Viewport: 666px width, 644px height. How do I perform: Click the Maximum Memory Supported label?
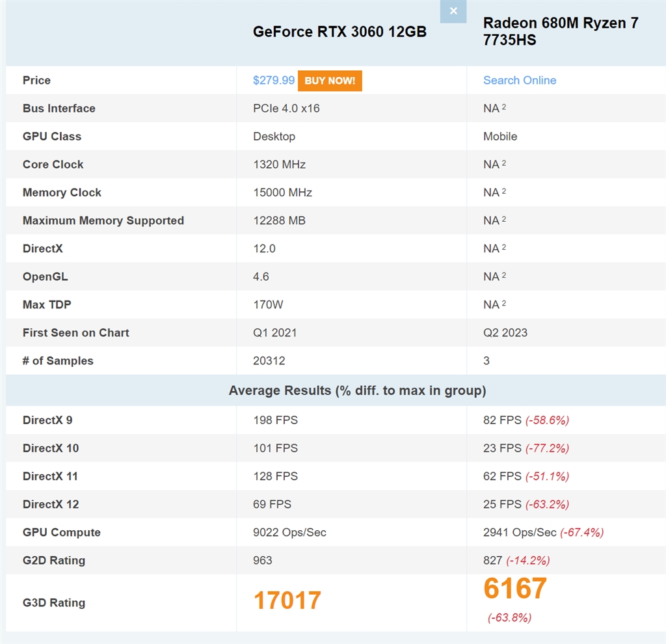(x=103, y=221)
